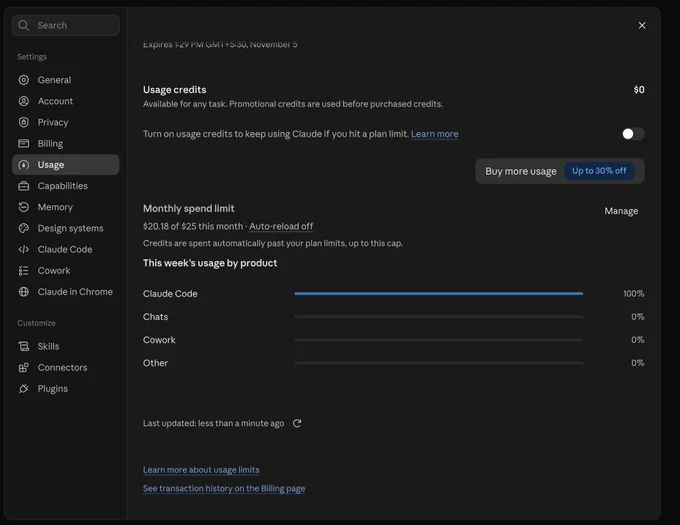The width and height of the screenshot is (680, 525).
Task: Click the Account person icon
Action: (x=24, y=101)
